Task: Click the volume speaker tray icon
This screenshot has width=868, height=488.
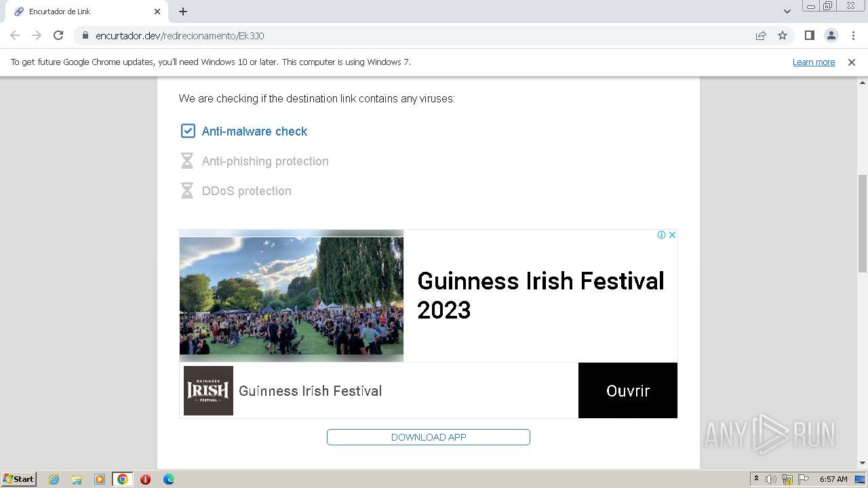Action: point(771,479)
